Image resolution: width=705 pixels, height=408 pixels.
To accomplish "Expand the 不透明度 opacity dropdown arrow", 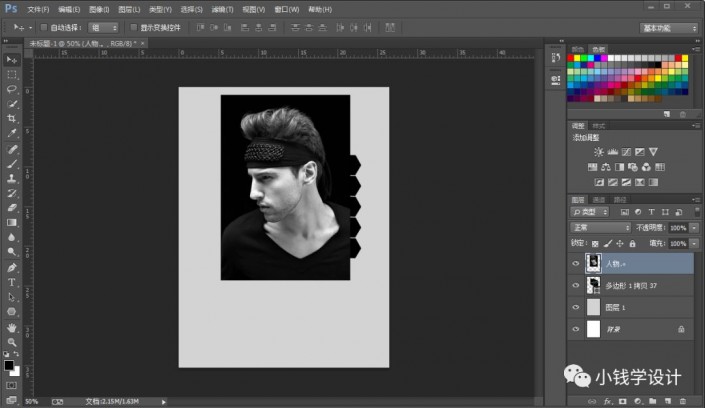I will click(694, 228).
